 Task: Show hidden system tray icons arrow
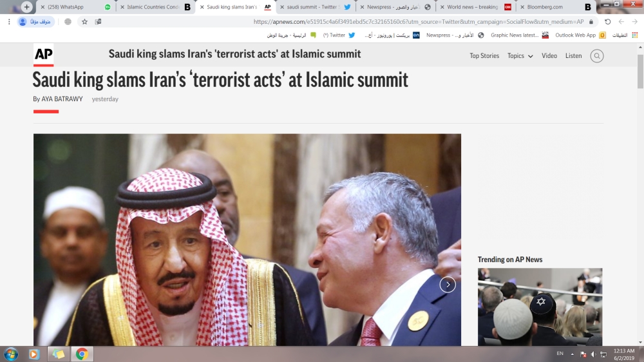click(x=572, y=354)
